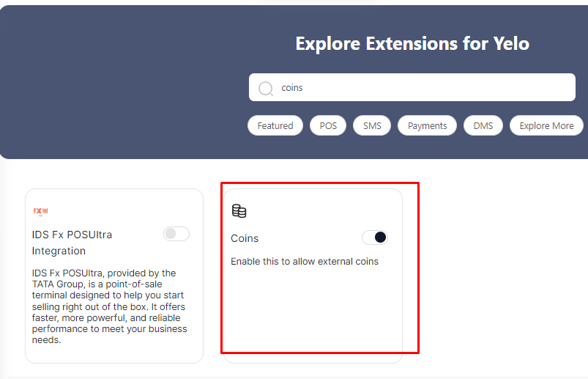Click the Coins stack icon
Viewport: 588px width, 379px height.
[x=239, y=211]
